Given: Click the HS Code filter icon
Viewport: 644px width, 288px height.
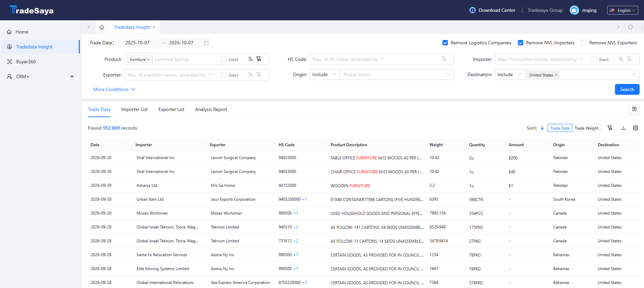Looking at the screenshot, I should 444,59.
